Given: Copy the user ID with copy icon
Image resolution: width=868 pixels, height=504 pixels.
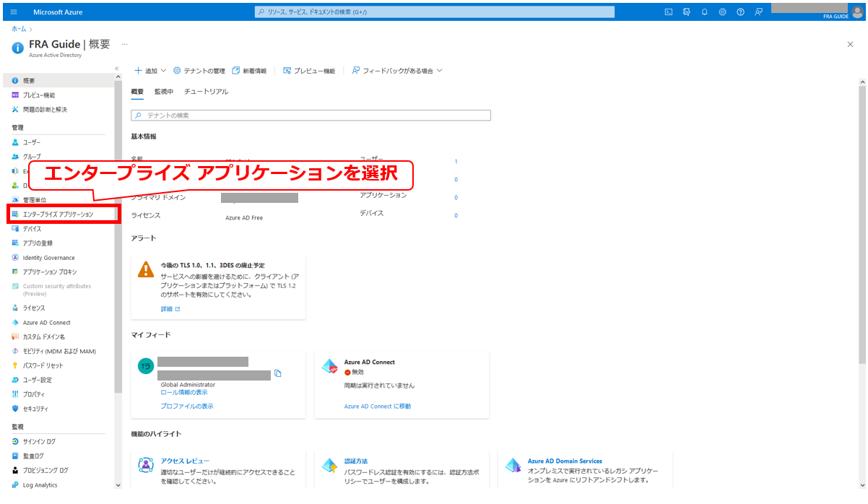Looking at the screenshot, I should (x=278, y=373).
